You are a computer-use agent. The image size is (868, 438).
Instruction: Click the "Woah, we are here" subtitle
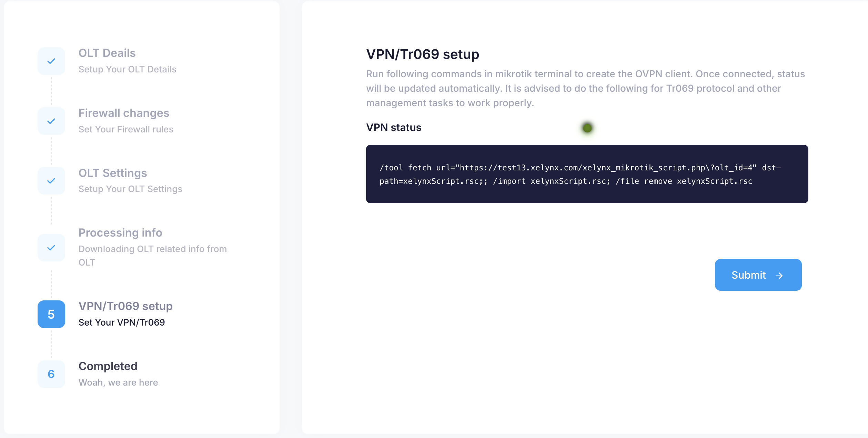[118, 382]
